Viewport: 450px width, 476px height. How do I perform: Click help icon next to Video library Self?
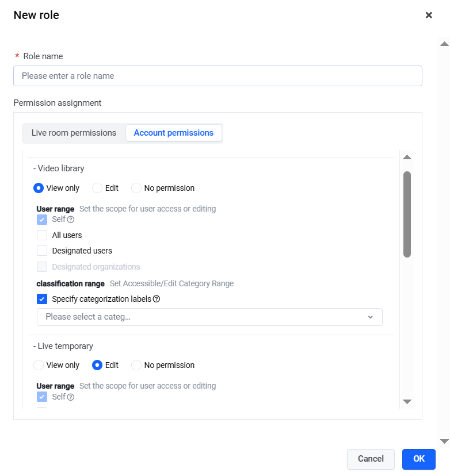[x=71, y=220]
